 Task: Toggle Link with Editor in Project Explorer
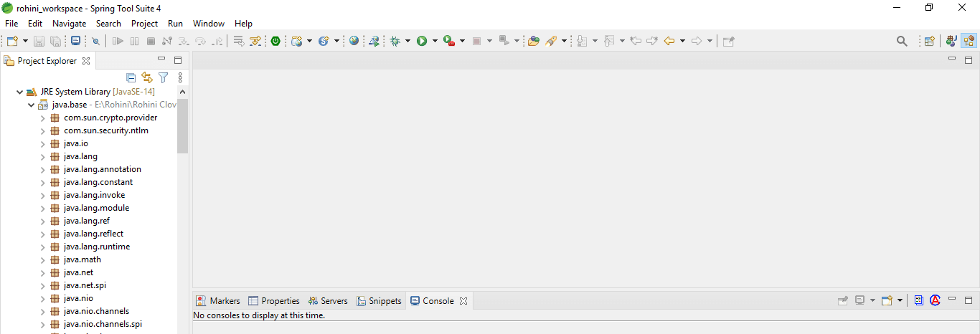(x=147, y=77)
